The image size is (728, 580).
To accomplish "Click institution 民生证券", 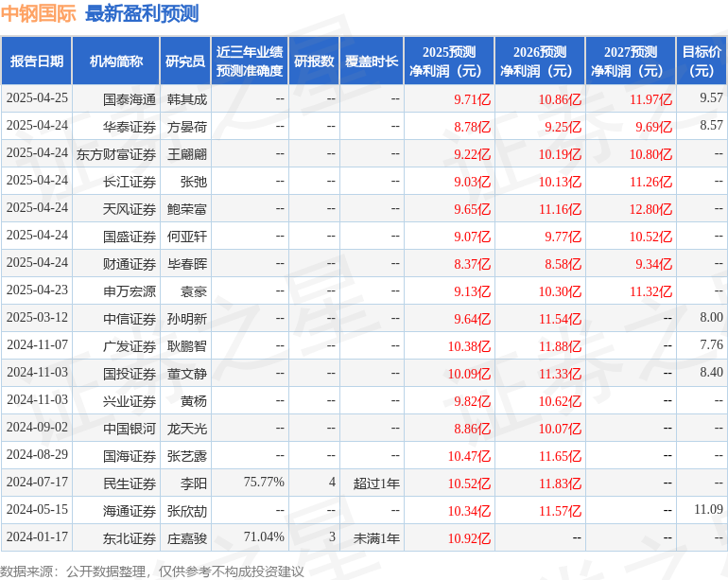I will coord(130,483).
